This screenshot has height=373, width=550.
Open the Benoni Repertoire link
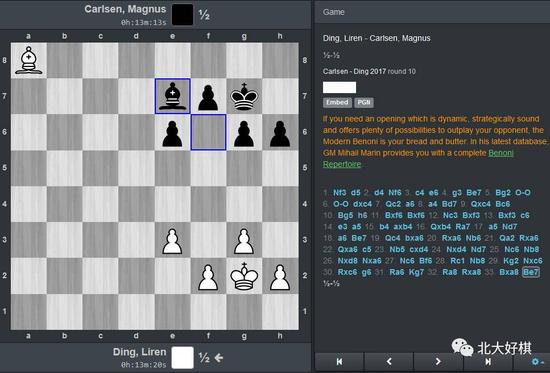pyautogui.click(x=418, y=159)
